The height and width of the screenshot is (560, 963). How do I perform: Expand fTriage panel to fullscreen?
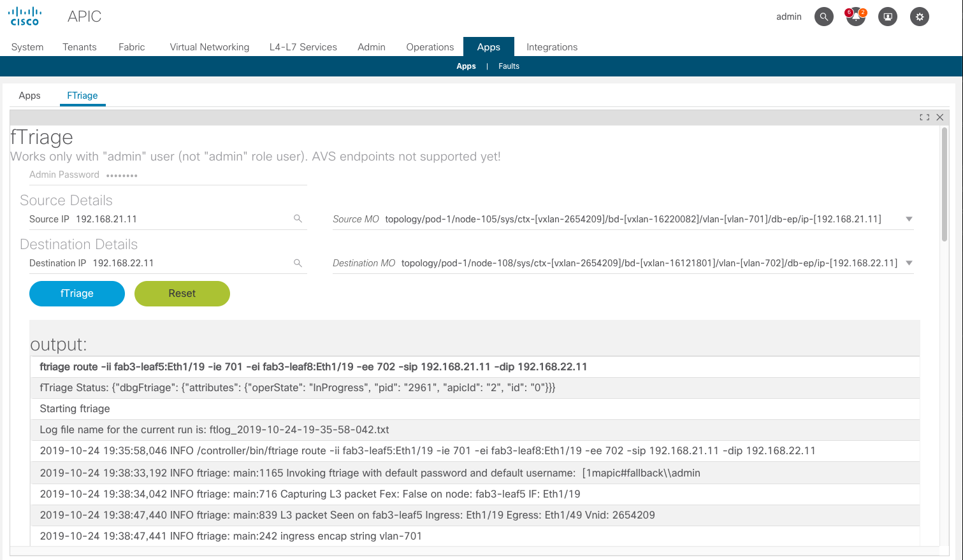924,117
